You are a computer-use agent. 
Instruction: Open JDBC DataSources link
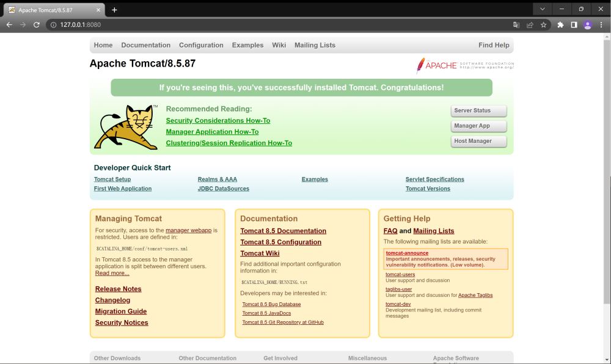pyautogui.click(x=223, y=189)
